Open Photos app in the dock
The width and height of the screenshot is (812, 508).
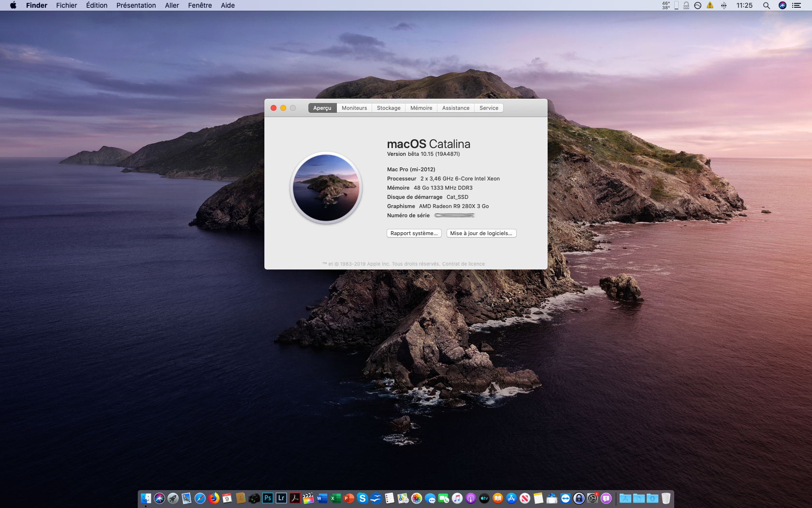click(417, 498)
